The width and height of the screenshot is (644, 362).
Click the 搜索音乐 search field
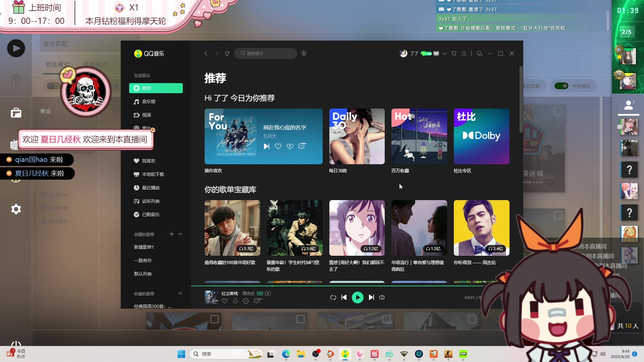click(266, 53)
